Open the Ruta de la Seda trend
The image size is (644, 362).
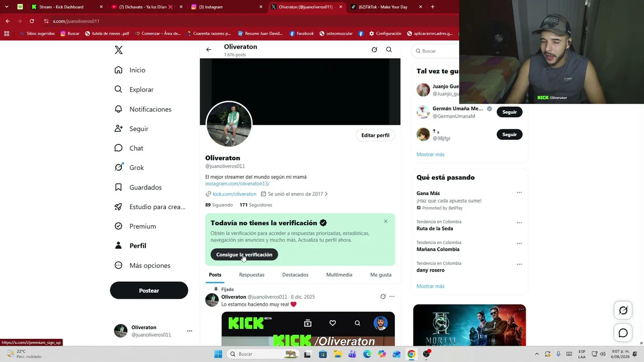(435, 229)
